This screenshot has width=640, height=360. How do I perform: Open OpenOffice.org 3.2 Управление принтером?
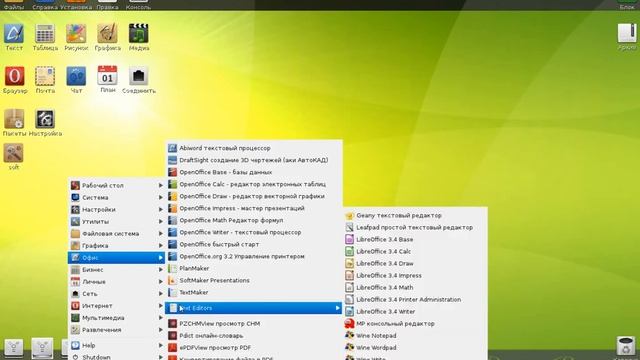point(253,256)
